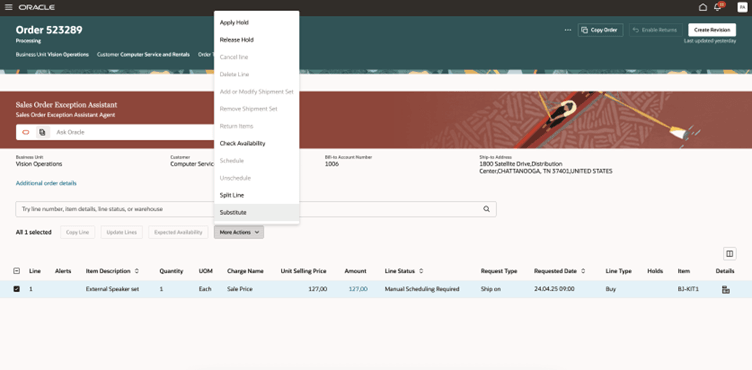Toggle the select-all header checkbox

pos(16,271)
